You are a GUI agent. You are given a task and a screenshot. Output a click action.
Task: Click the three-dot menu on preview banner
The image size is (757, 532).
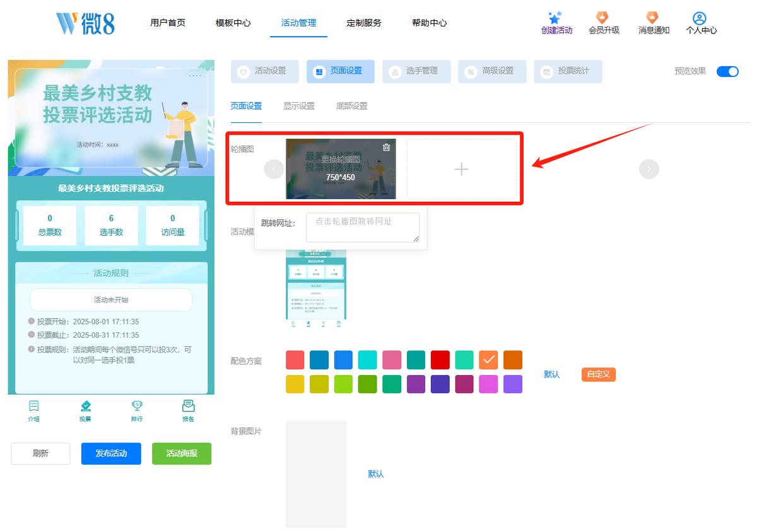[x=195, y=76]
